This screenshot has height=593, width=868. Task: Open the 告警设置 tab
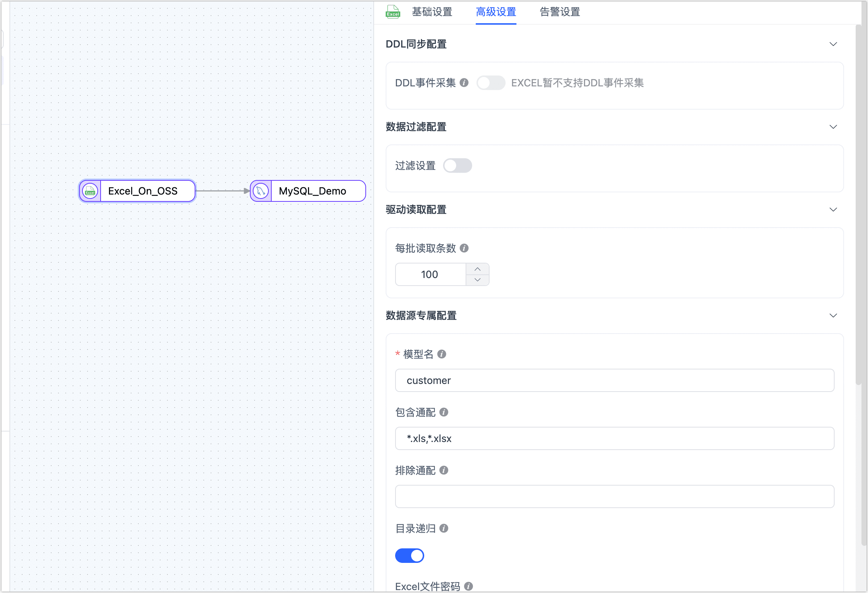coord(559,12)
